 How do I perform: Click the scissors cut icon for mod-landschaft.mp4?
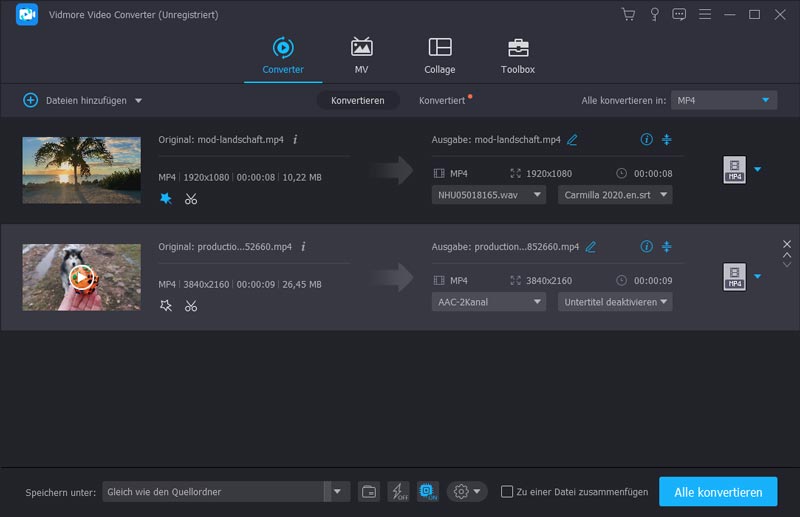(x=191, y=199)
